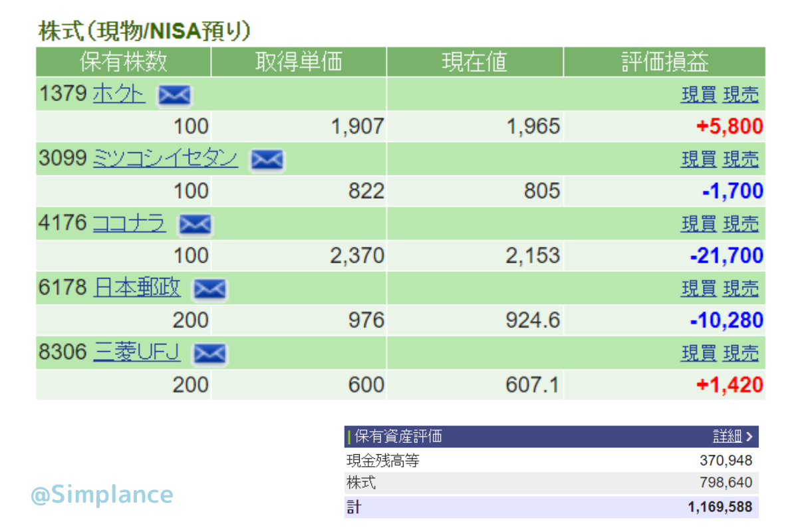The height and width of the screenshot is (532, 798).
Task: Open the ココナラ stock detail link
Action: point(129,223)
